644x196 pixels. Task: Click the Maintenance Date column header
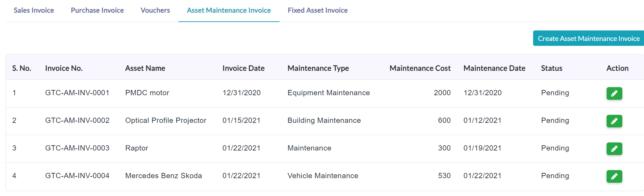tap(494, 68)
